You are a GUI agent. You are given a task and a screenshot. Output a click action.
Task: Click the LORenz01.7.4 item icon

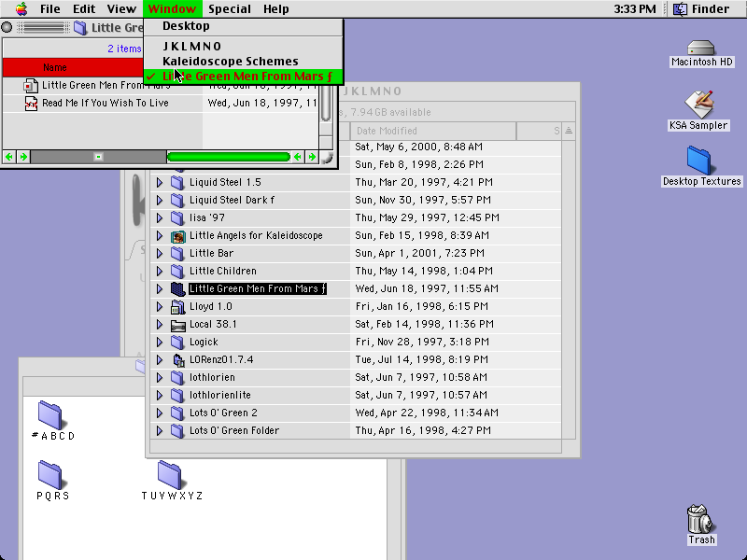point(177,360)
